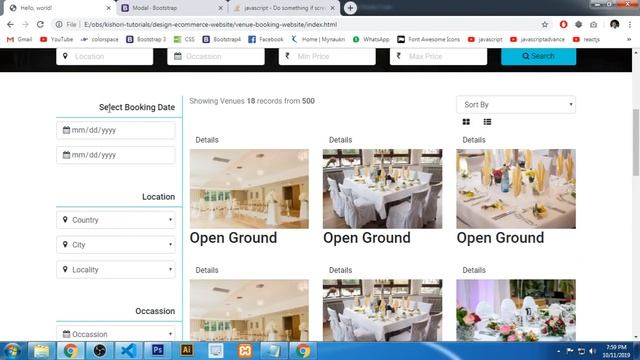
Task: Show more bookmarks via the overflow chevron
Action: click(629, 39)
